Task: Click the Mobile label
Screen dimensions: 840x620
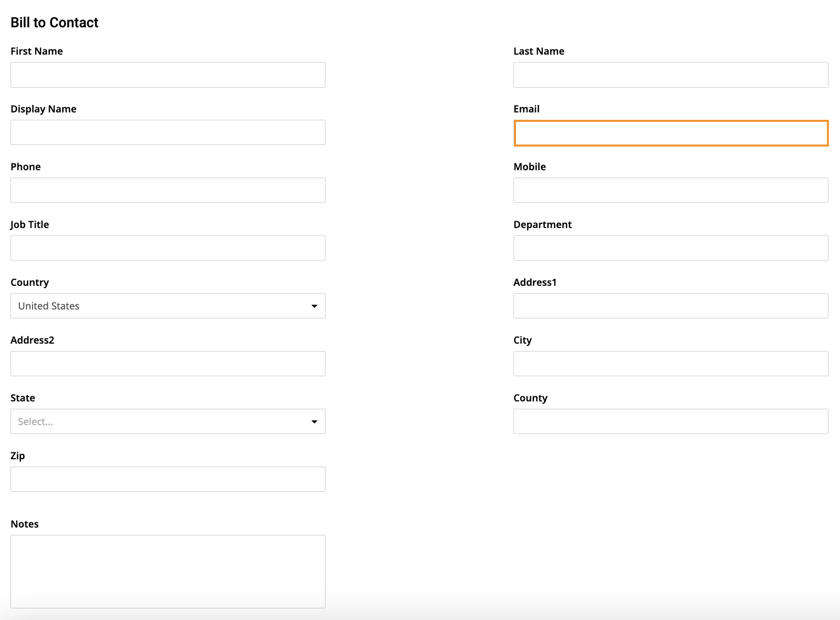Action: [530, 167]
